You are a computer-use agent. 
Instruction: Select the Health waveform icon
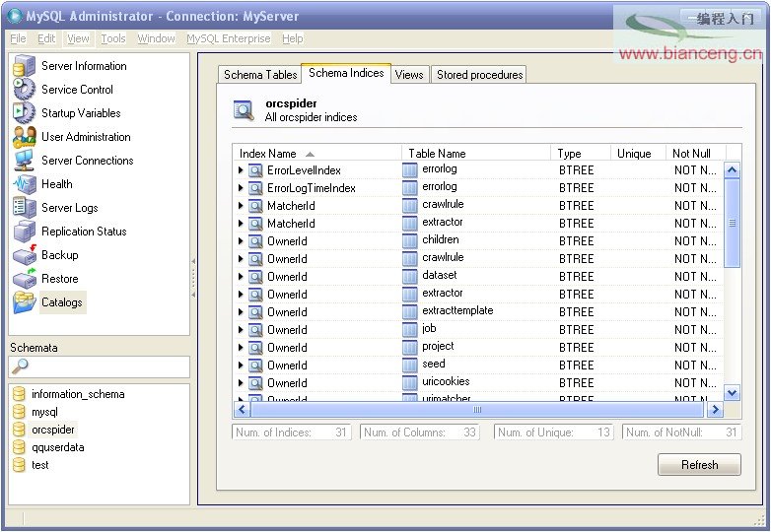pos(24,184)
